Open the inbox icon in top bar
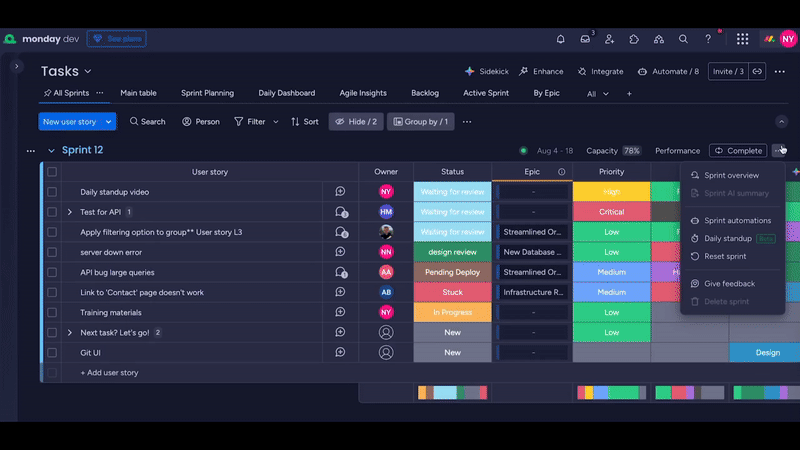 585,39
